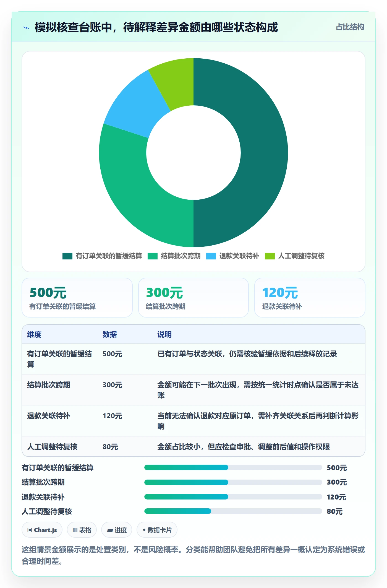The width and height of the screenshot is (387, 588).
Task: Click the 进度 tag chip
Action: pos(117,530)
